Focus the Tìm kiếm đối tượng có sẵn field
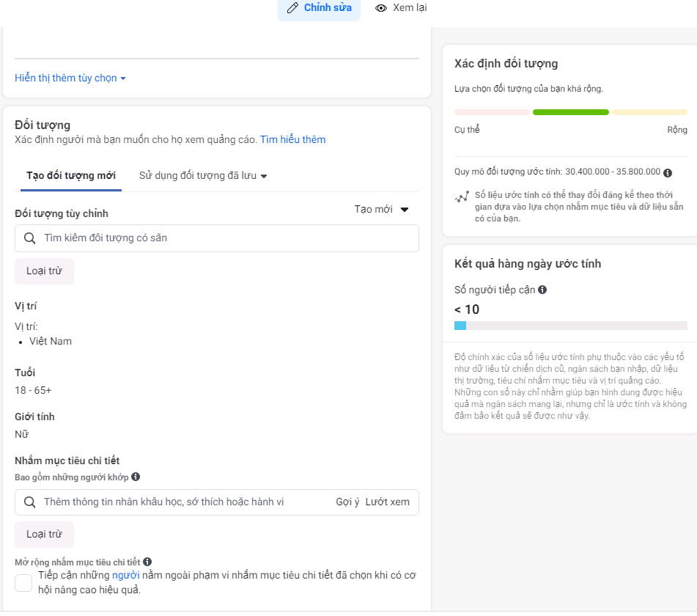Viewport: 697px width, 616px height. click(217, 238)
